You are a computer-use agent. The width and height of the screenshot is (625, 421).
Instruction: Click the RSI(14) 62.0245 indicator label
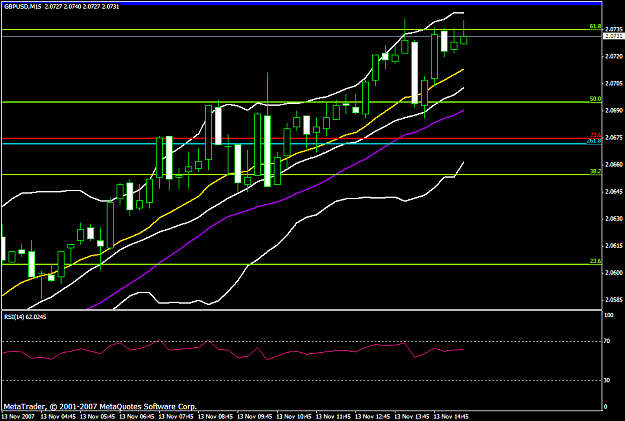click(25, 317)
